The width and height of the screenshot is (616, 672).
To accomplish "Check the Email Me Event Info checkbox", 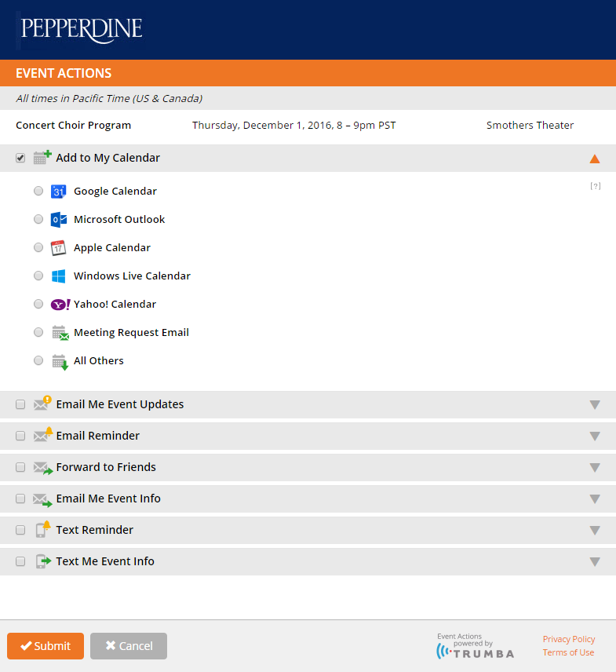I will coord(20,499).
